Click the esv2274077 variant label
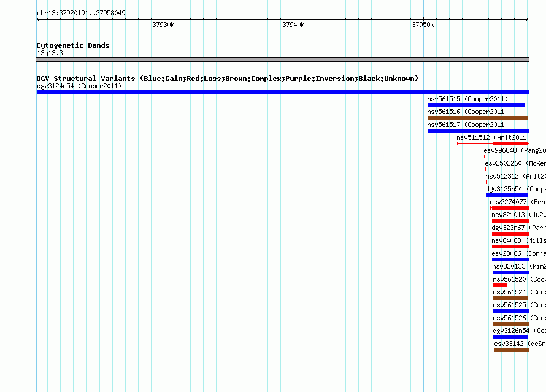This screenshot has height=392, width=546. click(518, 202)
